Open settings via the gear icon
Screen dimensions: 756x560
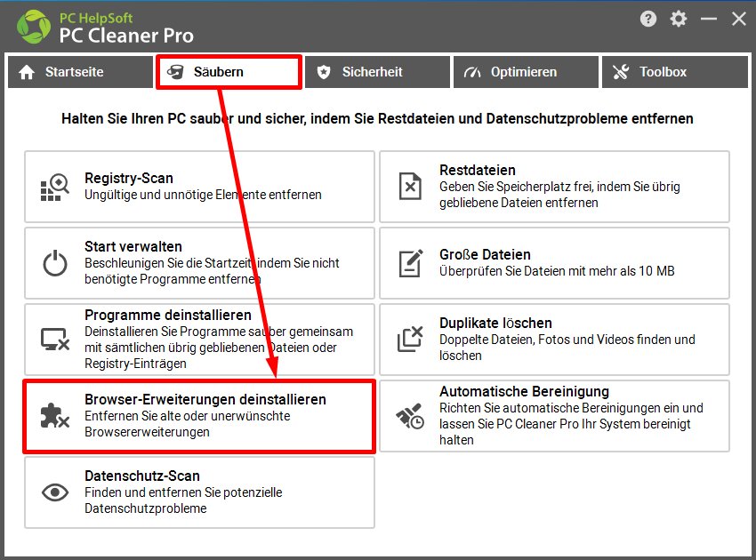[679, 19]
